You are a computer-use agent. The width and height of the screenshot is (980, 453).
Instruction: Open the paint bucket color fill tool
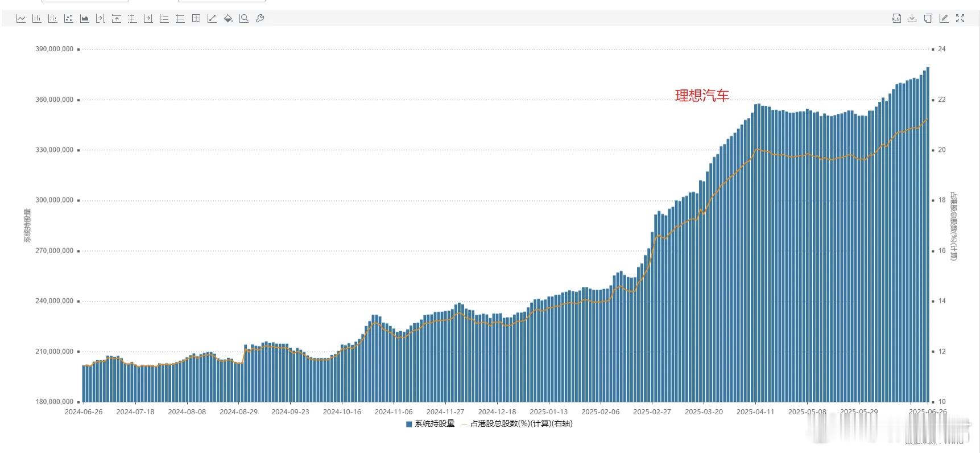tap(228, 19)
